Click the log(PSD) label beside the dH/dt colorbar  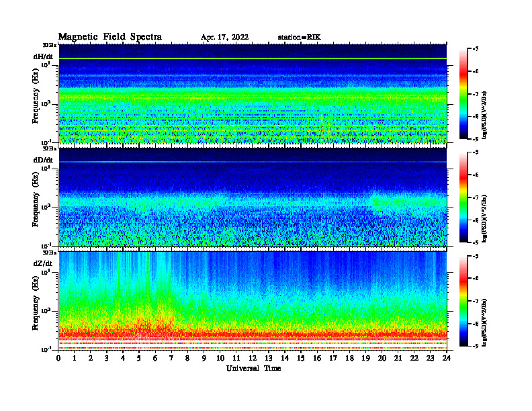[484, 115]
